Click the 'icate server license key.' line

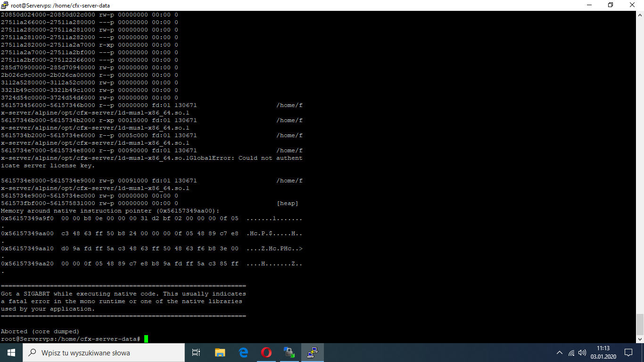tap(48, 165)
